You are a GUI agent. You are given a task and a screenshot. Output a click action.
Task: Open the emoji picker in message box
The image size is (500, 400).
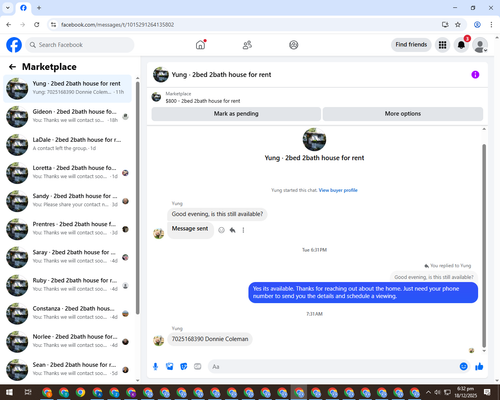point(463,367)
